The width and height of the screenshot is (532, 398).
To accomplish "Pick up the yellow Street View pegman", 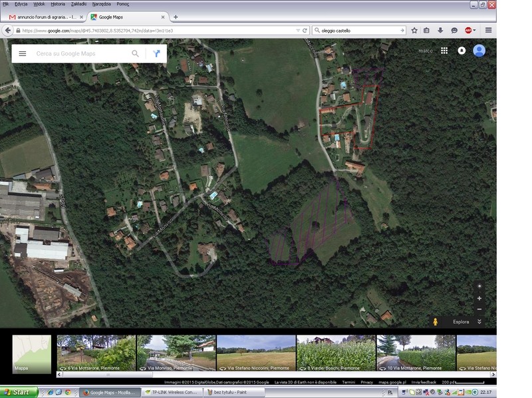I will pos(434,322).
